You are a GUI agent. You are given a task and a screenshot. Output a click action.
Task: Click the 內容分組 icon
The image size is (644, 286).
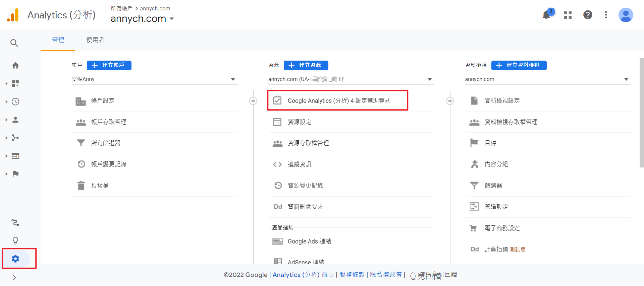[474, 164]
